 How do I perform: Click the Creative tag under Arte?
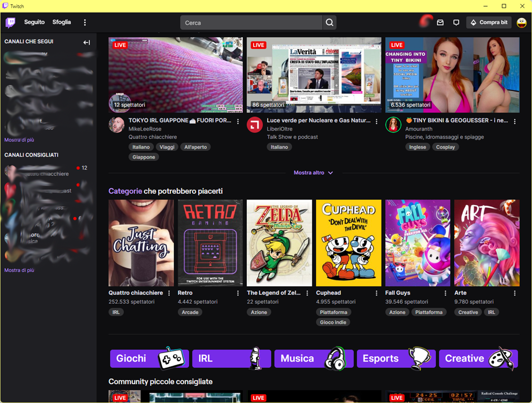(468, 312)
